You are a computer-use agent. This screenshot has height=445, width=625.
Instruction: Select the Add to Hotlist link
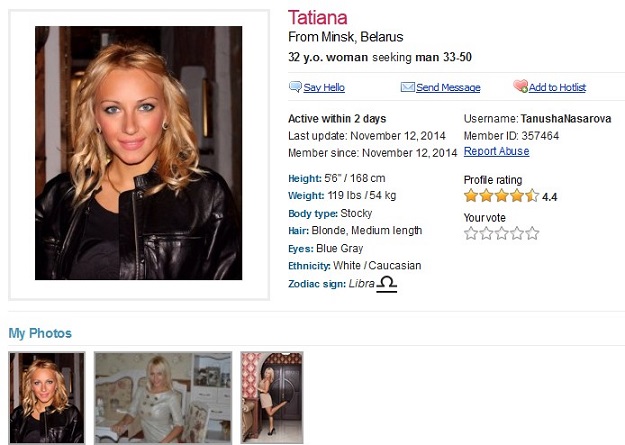pyautogui.click(x=557, y=88)
